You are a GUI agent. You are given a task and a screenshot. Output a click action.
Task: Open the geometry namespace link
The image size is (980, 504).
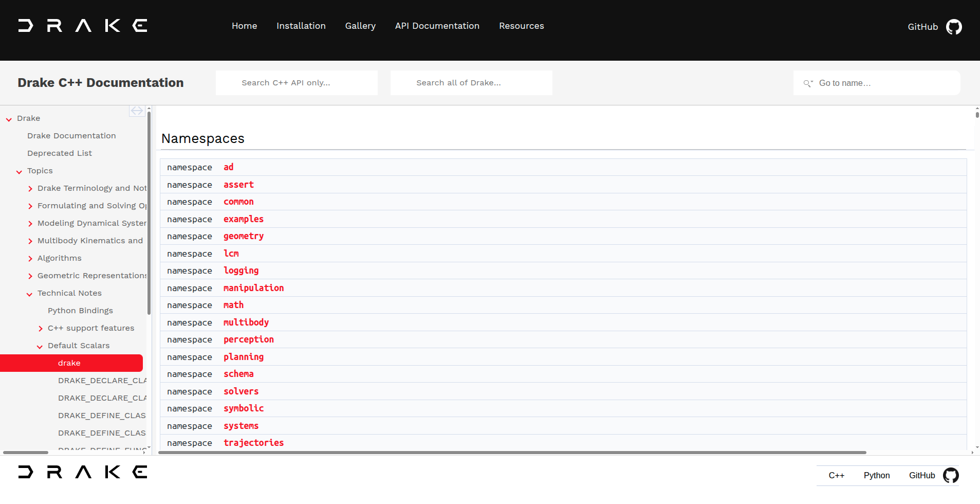click(244, 236)
